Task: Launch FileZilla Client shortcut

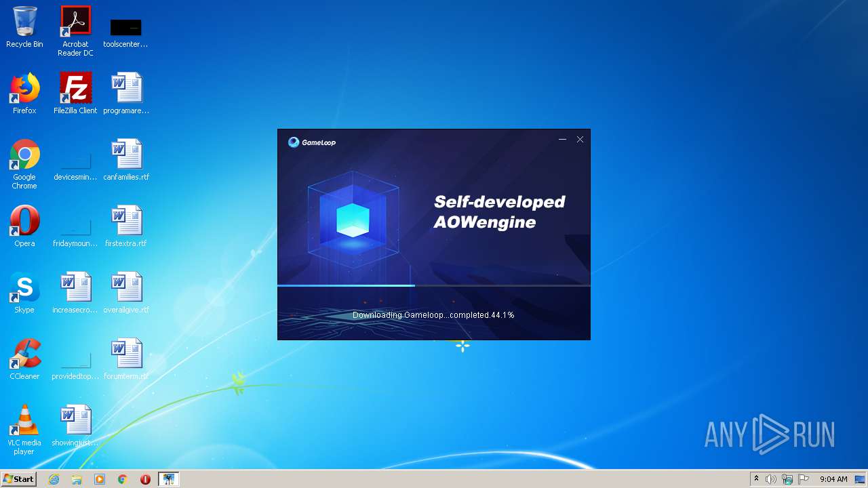Action: 75,94
